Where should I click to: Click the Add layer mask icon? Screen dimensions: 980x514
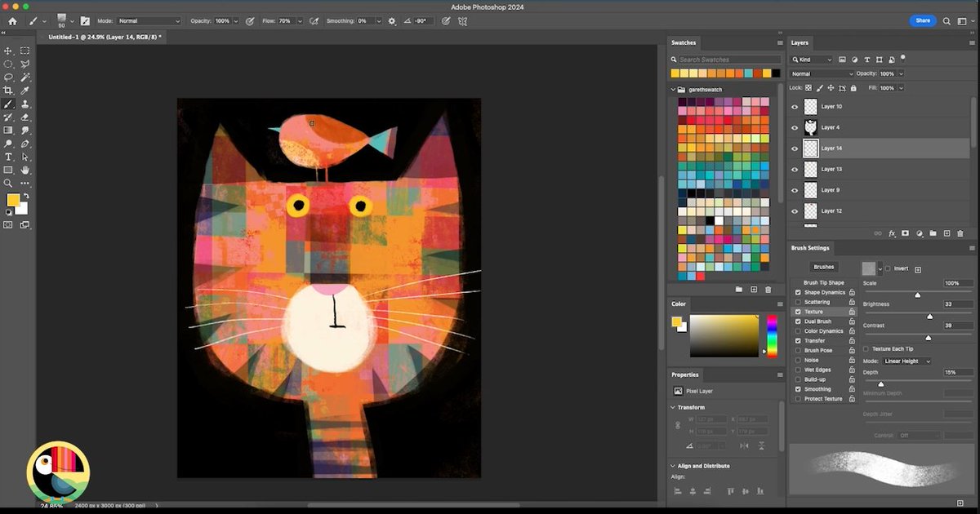pyautogui.click(x=905, y=233)
